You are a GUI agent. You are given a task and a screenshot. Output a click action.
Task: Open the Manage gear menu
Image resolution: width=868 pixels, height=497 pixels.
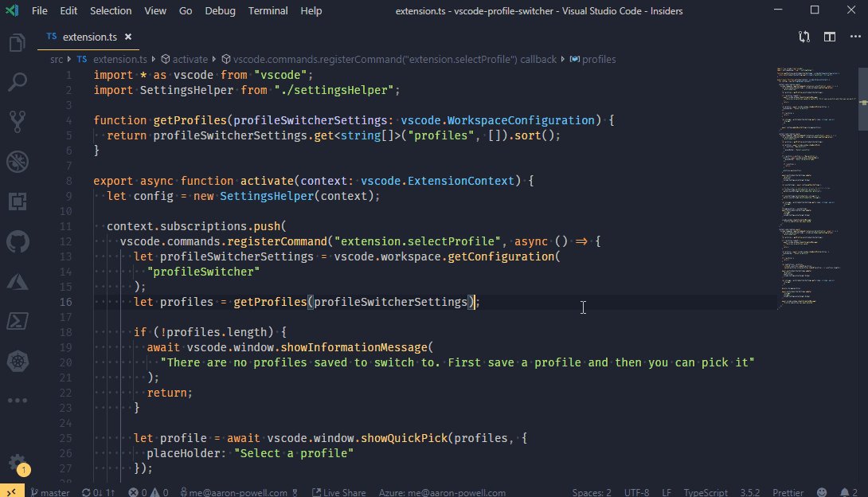(18, 463)
